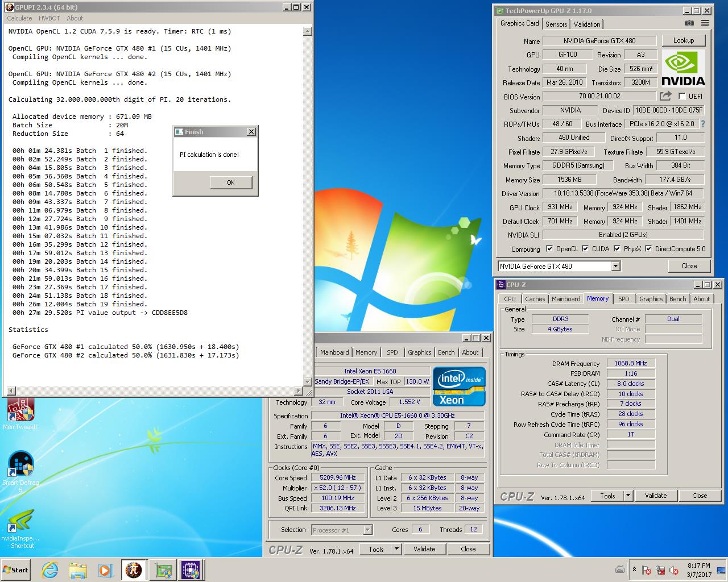Select the Mainboard tab in memory CPU-Z
This screenshot has width=728, height=582.
(566, 299)
